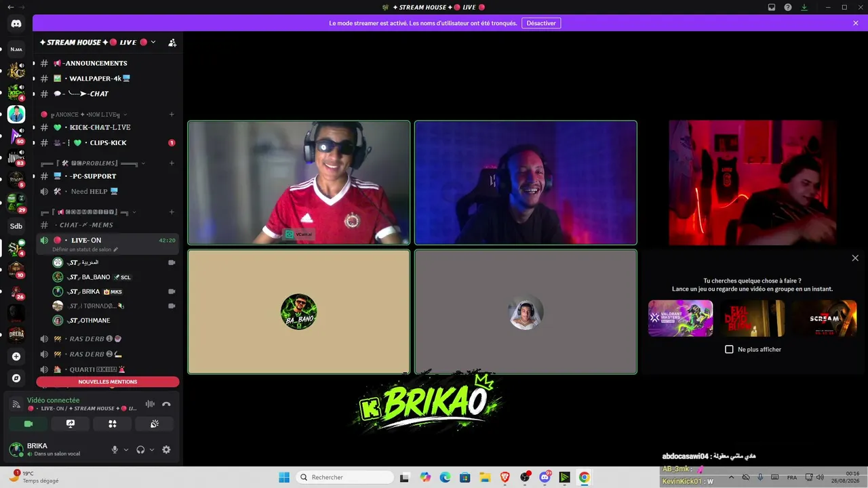The image size is (868, 488).
Task: Open Discord inbox in title bar
Action: pyautogui.click(x=772, y=7)
